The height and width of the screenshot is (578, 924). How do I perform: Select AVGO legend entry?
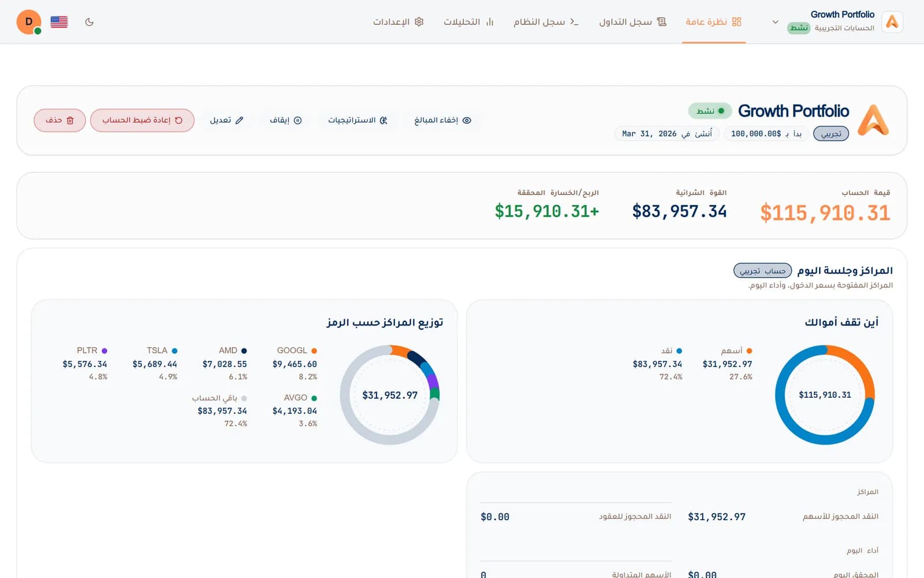tap(295, 410)
